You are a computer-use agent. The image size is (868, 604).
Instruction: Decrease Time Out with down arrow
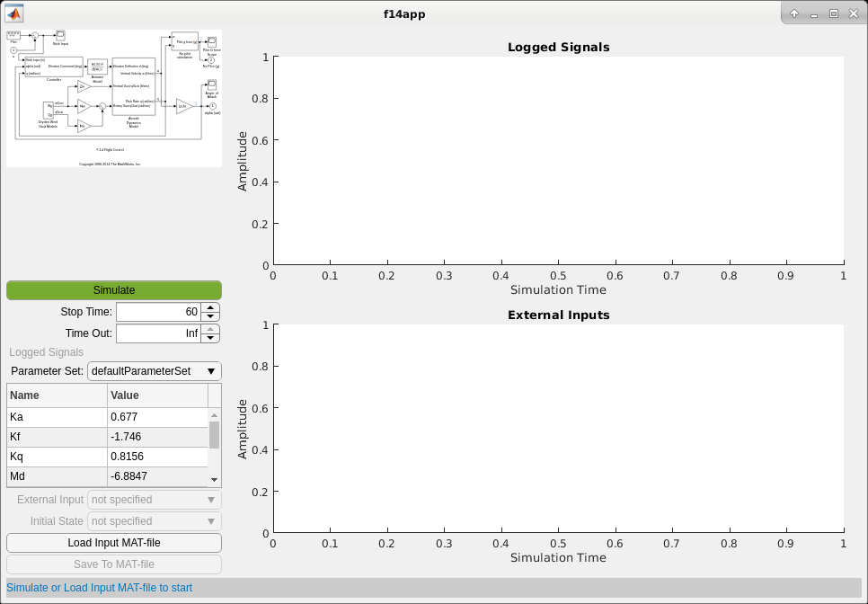point(210,338)
